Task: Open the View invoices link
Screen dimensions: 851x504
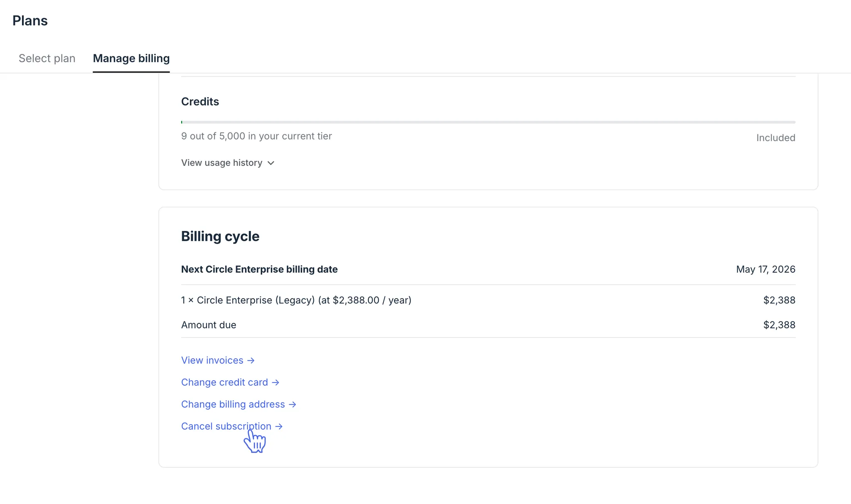Action: click(x=212, y=360)
